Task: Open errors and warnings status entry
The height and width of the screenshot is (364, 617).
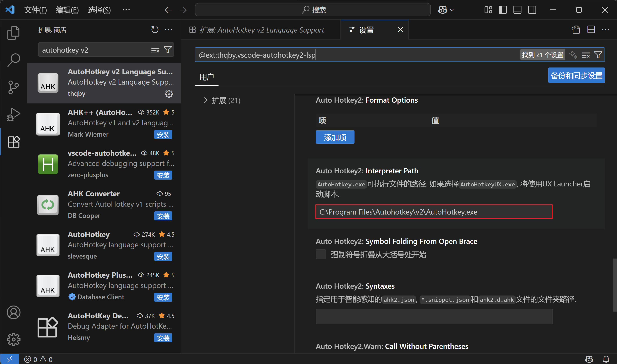Action: pos(38,359)
